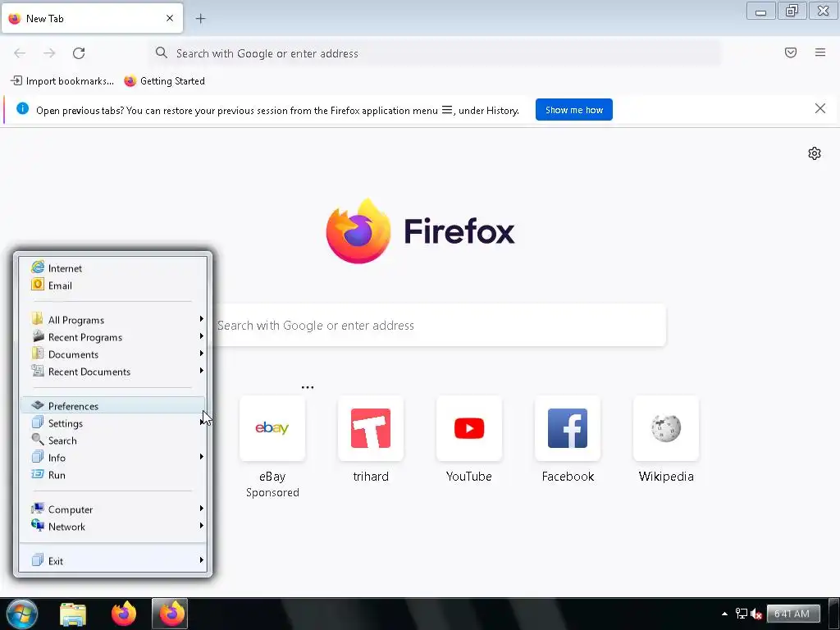The width and height of the screenshot is (840, 630).
Task: Open new tab with the plus icon
Action: pyautogui.click(x=200, y=19)
